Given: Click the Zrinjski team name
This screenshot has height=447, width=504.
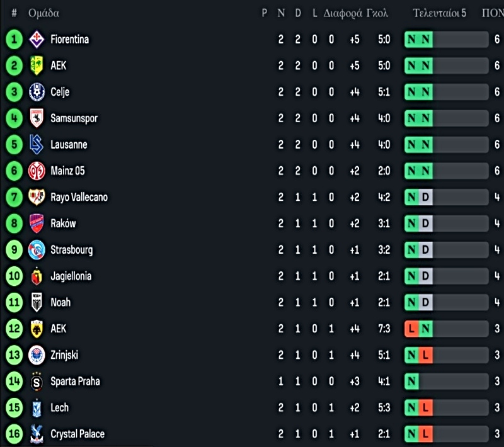Looking at the screenshot, I should [x=64, y=355].
